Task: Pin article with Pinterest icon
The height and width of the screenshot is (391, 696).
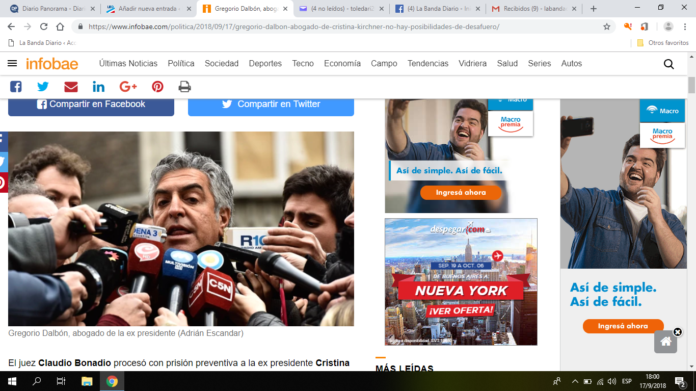Action: tap(158, 87)
